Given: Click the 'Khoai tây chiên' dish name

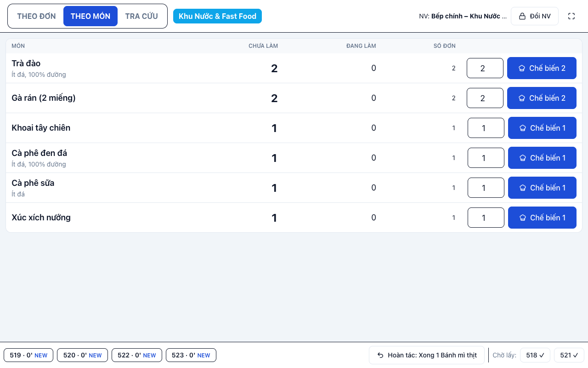Looking at the screenshot, I should click(x=41, y=128).
